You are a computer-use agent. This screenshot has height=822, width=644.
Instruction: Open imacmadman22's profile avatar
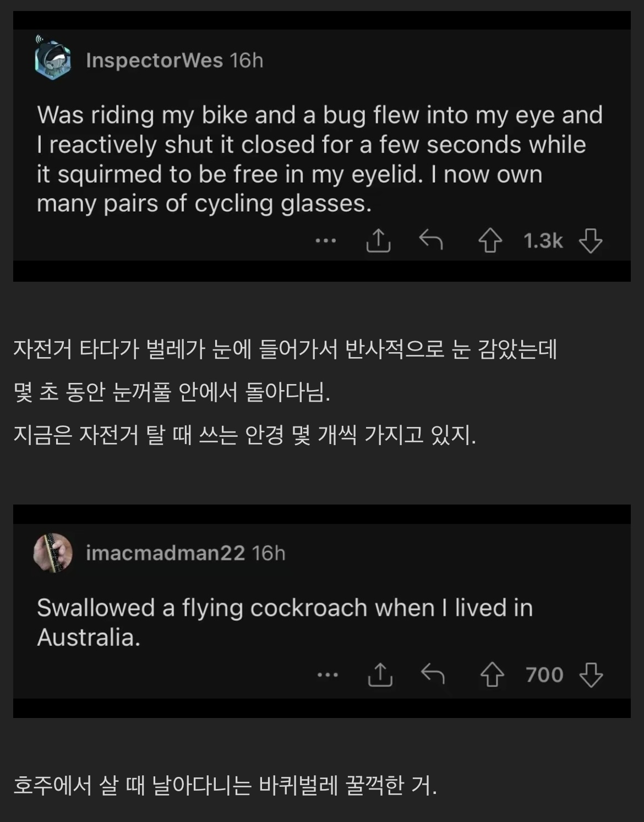53,552
